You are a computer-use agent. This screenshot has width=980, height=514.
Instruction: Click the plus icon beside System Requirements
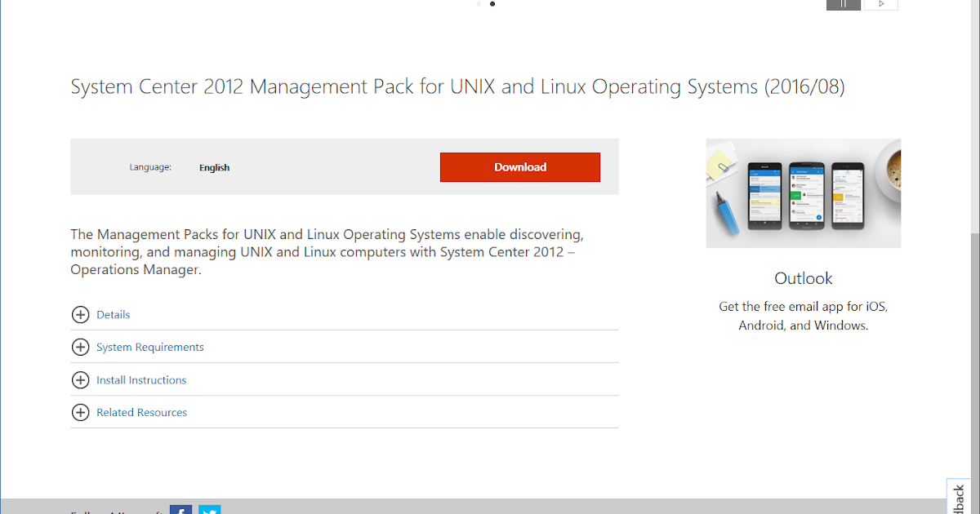[80, 347]
